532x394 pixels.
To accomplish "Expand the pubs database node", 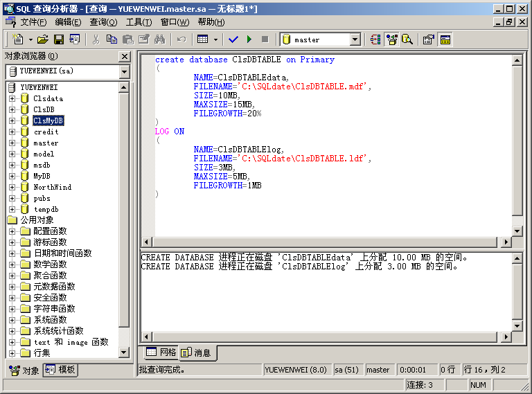I will click(x=12, y=198).
